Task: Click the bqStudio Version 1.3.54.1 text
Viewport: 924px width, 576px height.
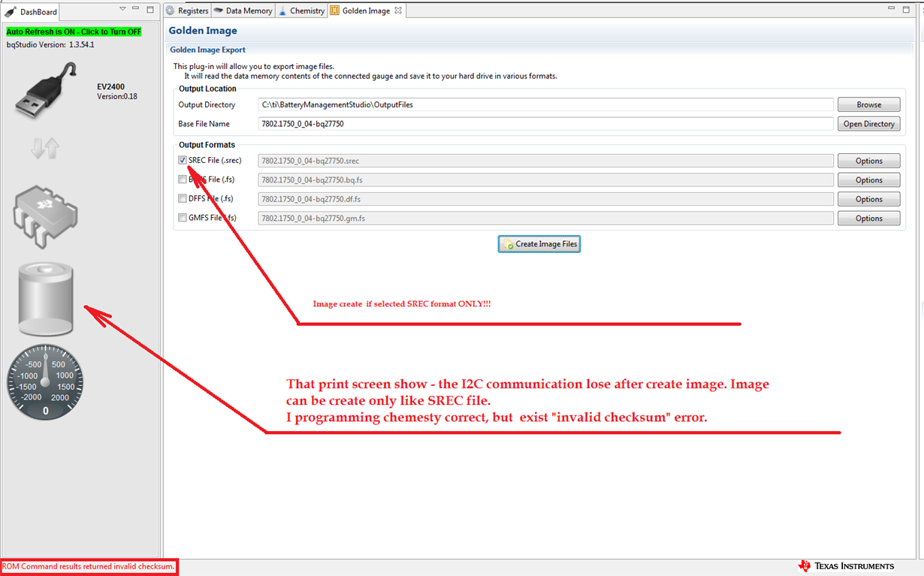Action: [x=50, y=44]
